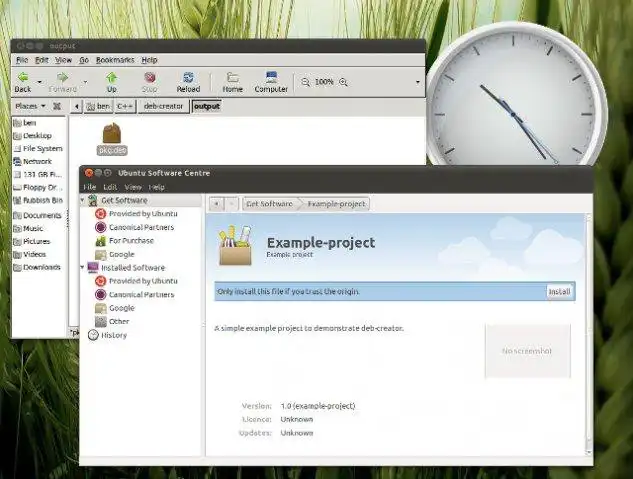Select the pkg.deb package file icon
This screenshot has width=633, height=479.
coord(112,139)
